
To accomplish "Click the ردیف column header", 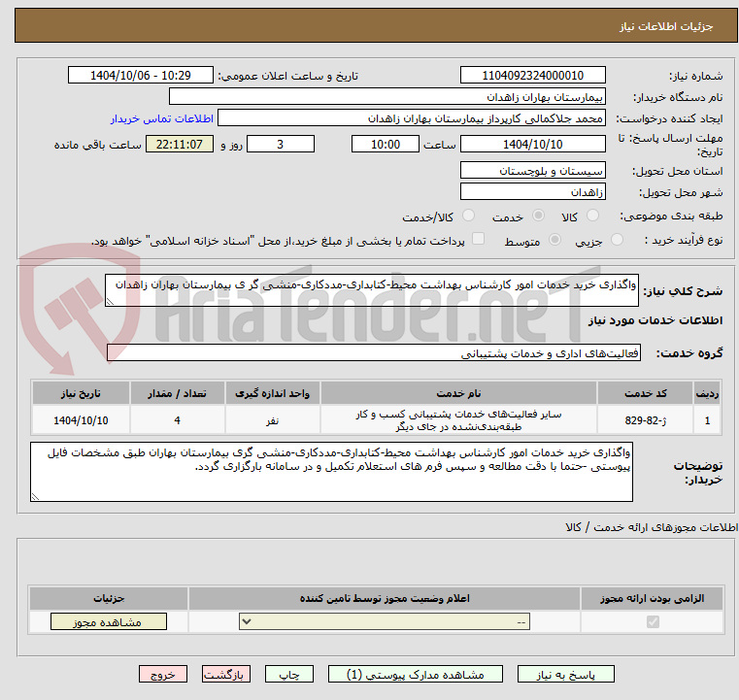I will (x=707, y=393).
